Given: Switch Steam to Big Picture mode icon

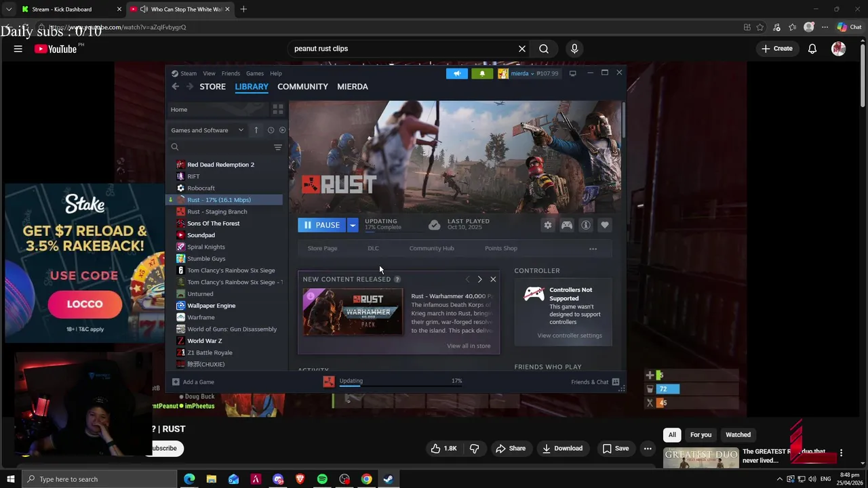Looking at the screenshot, I should click(572, 73).
